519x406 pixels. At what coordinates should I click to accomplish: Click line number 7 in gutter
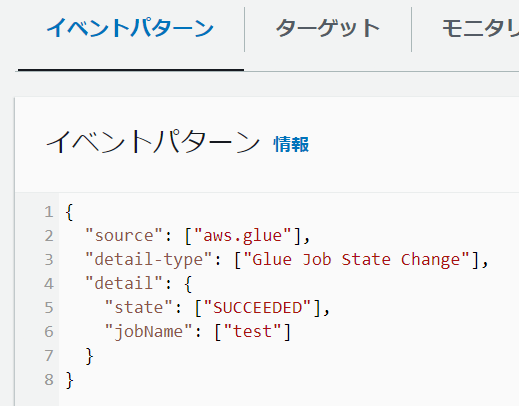(49, 356)
